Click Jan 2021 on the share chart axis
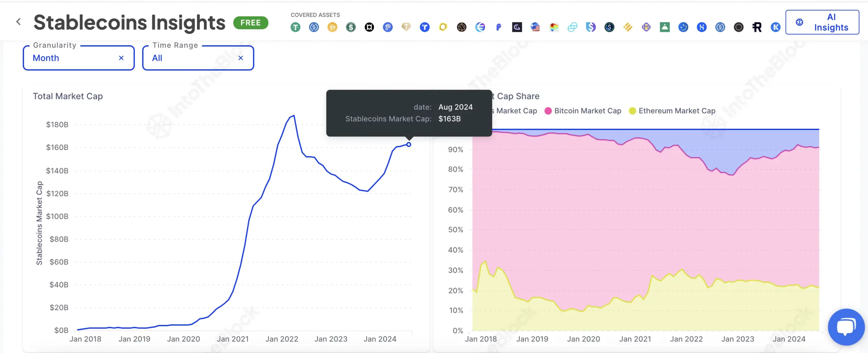Image resolution: width=868 pixels, height=353 pixels. 635,339
